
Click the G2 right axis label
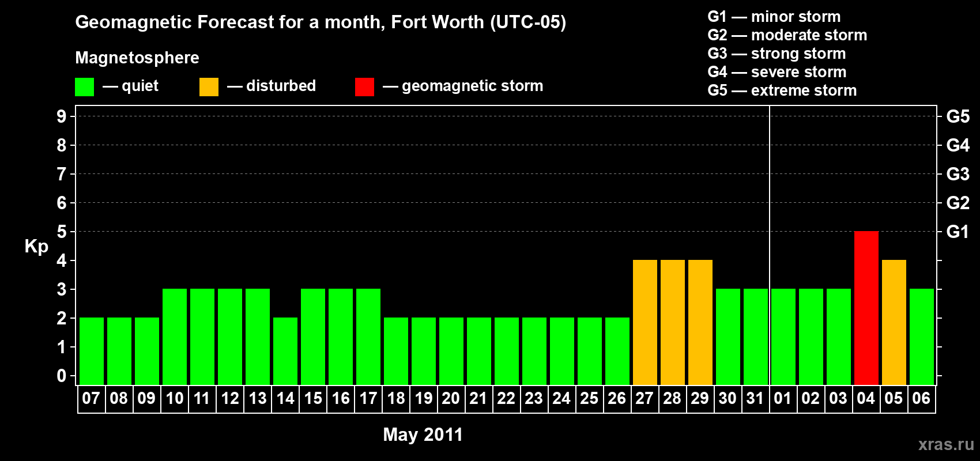[x=958, y=203]
